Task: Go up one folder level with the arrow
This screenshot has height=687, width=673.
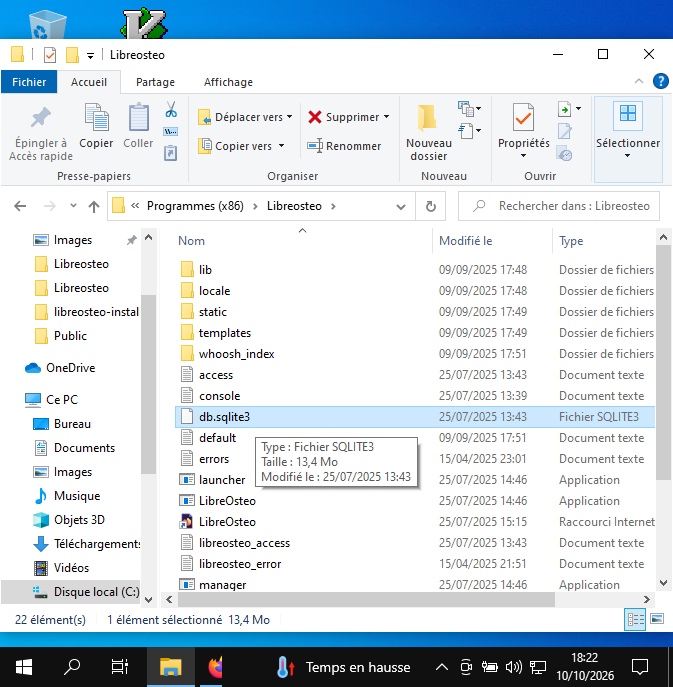Action: tap(94, 206)
